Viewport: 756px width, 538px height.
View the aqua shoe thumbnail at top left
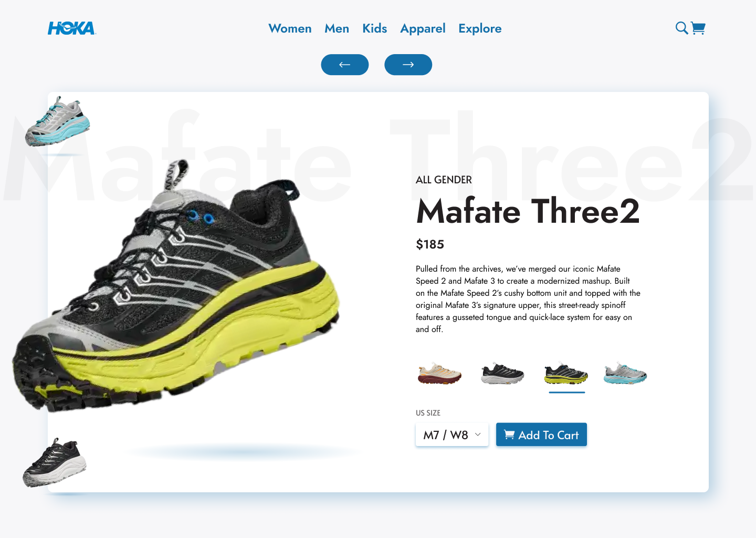coord(58,121)
